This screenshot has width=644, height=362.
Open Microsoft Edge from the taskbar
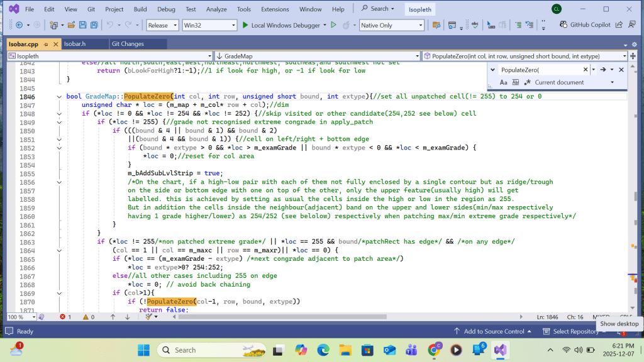point(323,349)
